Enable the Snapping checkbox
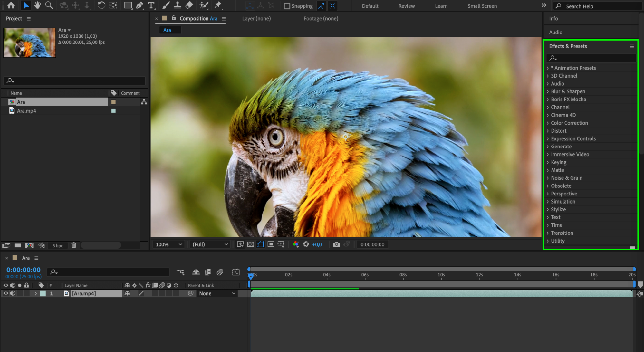644x352 pixels. (x=287, y=6)
